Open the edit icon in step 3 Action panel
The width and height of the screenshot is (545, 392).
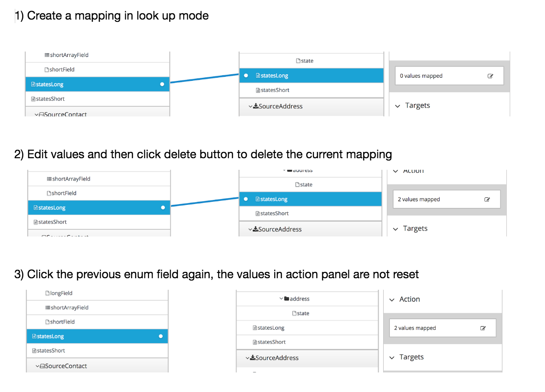(x=483, y=328)
